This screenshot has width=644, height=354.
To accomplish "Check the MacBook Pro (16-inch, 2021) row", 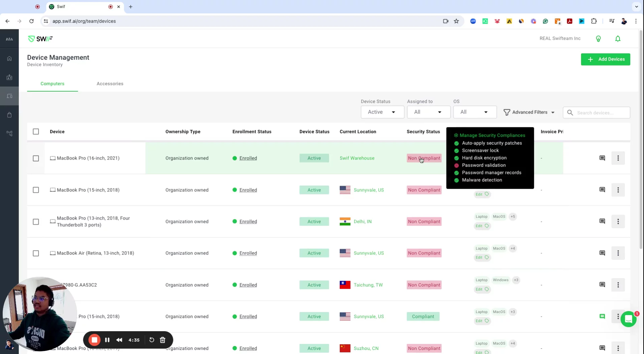I will (36, 158).
